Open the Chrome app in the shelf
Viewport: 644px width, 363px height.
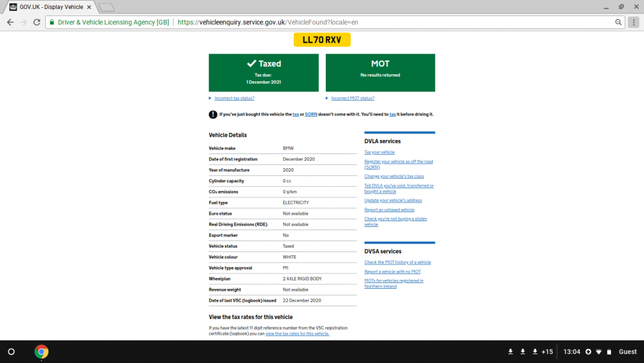pos(41,351)
